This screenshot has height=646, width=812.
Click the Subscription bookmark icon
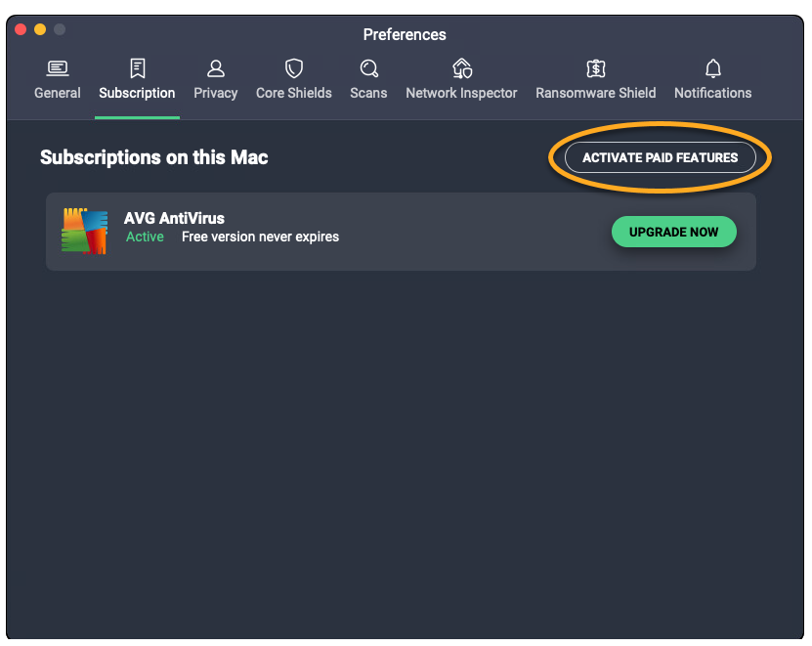point(137,68)
